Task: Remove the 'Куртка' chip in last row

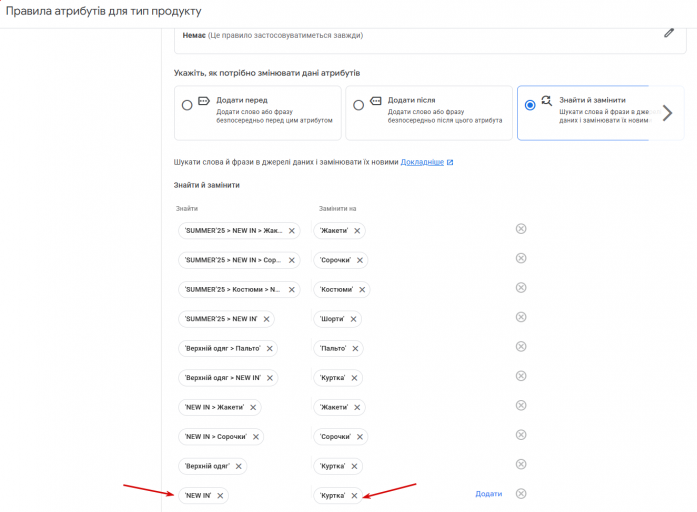Action: click(354, 495)
